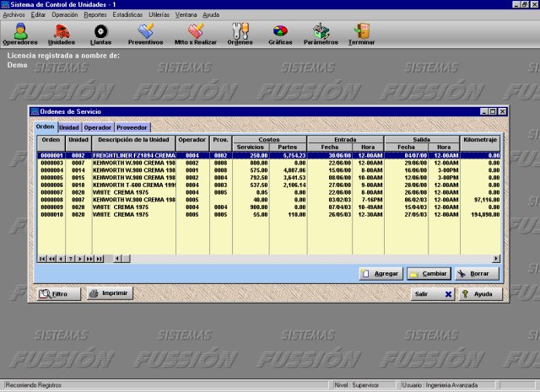This screenshot has height=392, width=540.
Task: Switch to the Operador tab
Action: (97, 127)
